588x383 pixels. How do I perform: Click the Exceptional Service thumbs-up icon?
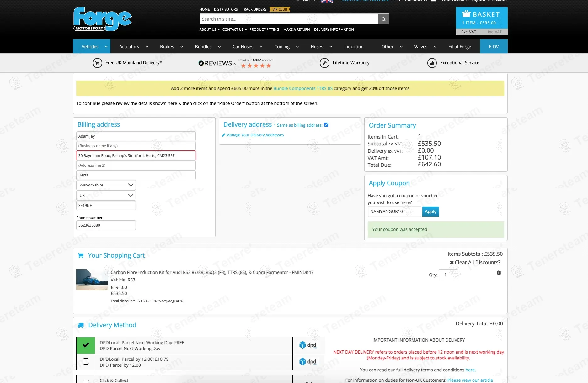pos(432,63)
